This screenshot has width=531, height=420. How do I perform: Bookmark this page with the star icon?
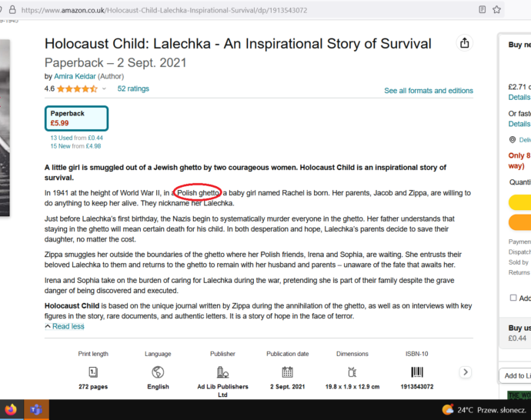pyautogui.click(x=497, y=10)
